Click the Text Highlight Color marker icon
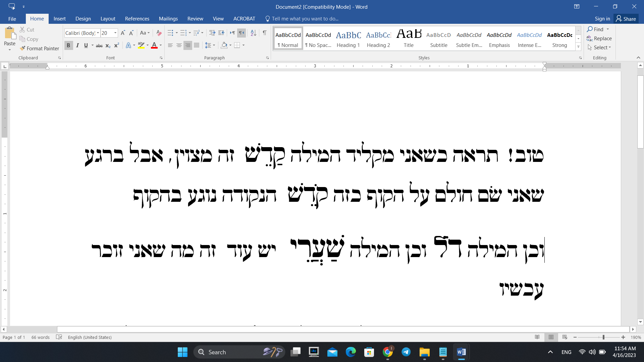Screen dimensions: 644x362 [141, 45]
